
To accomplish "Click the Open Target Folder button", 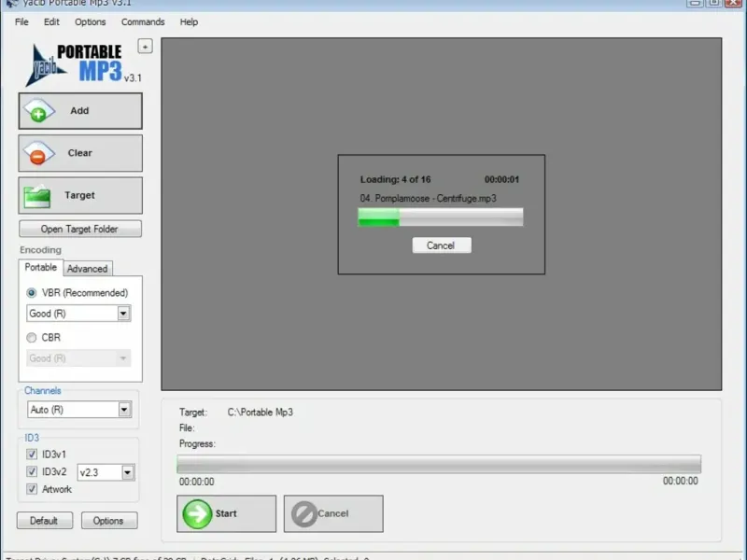I will pos(80,229).
